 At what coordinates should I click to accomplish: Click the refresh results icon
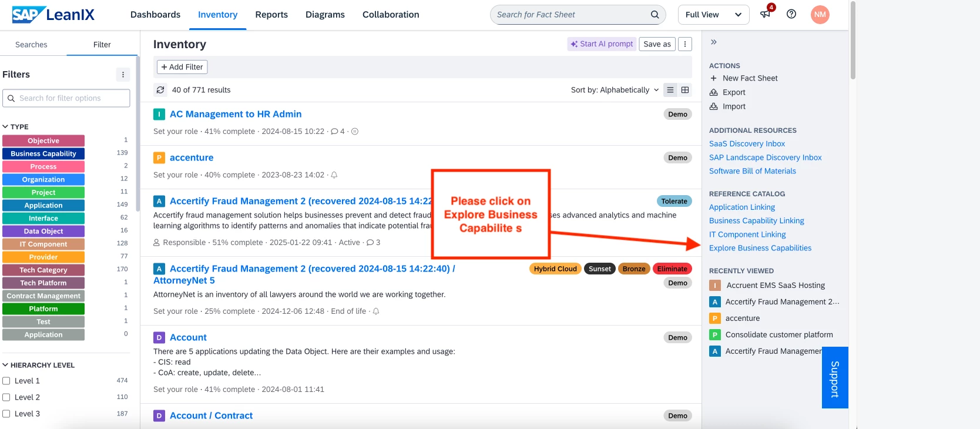click(x=160, y=90)
